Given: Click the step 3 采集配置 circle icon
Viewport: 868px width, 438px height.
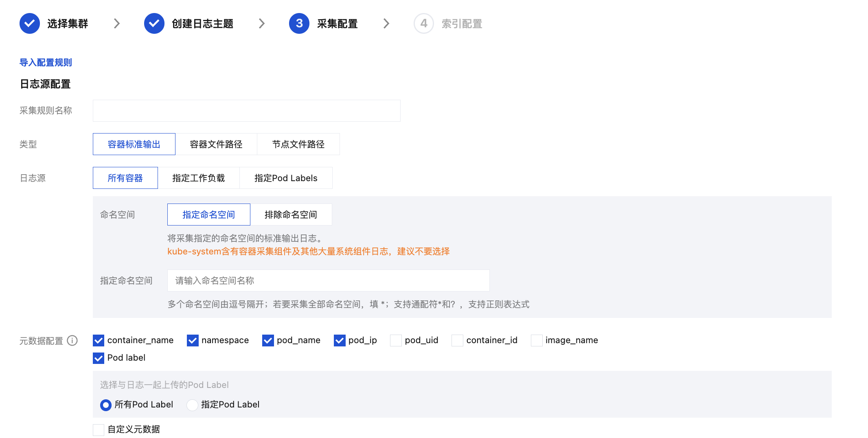Looking at the screenshot, I should click(299, 24).
